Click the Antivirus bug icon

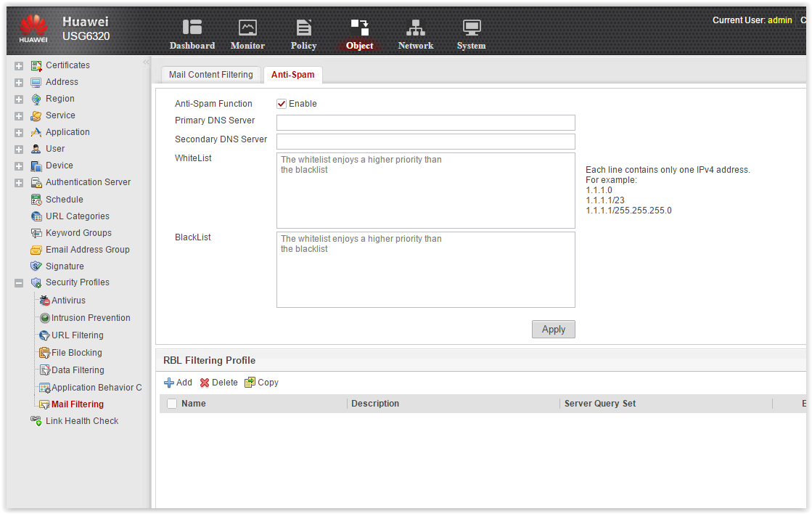pyautogui.click(x=45, y=301)
